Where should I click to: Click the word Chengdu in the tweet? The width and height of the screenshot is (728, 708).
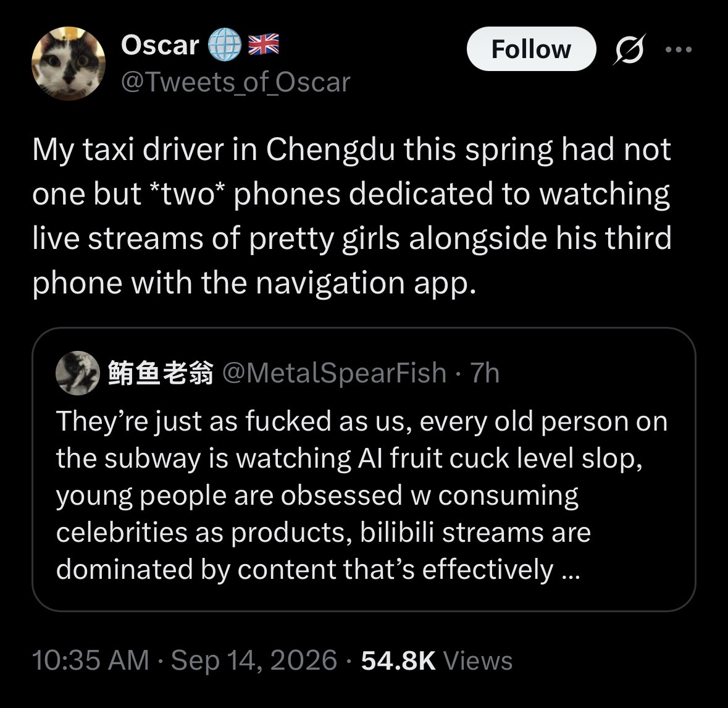point(330,150)
